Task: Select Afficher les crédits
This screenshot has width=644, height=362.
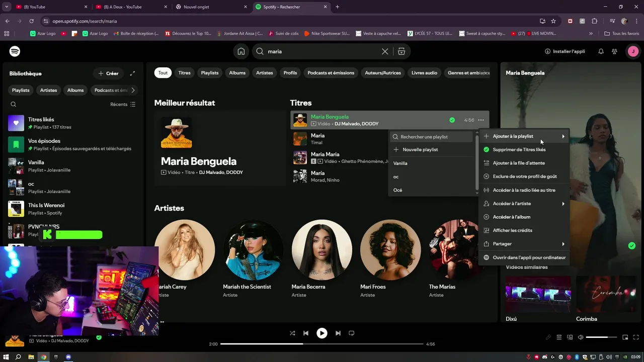Action: coord(524,230)
